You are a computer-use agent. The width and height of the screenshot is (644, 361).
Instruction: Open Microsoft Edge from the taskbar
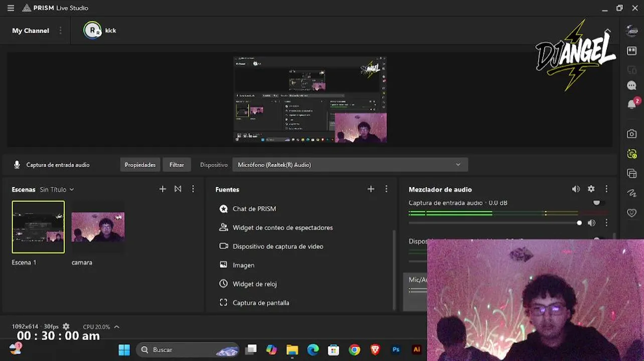313,349
